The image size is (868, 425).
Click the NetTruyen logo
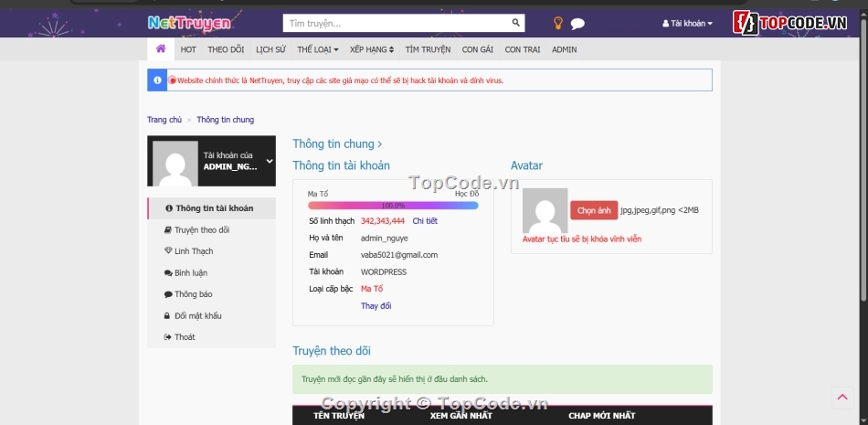click(x=189, y=23)
